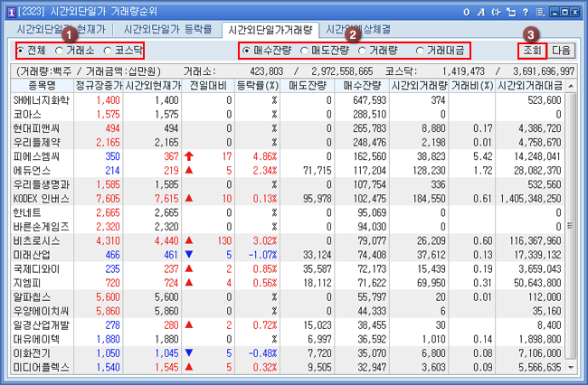
Task: Click the app icon at title bar left
Action: click(x=8, y=10)
